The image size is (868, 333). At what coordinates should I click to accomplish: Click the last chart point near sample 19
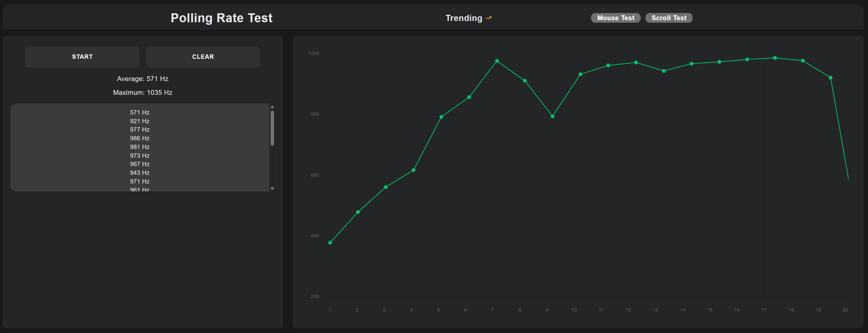click(831, 78)
